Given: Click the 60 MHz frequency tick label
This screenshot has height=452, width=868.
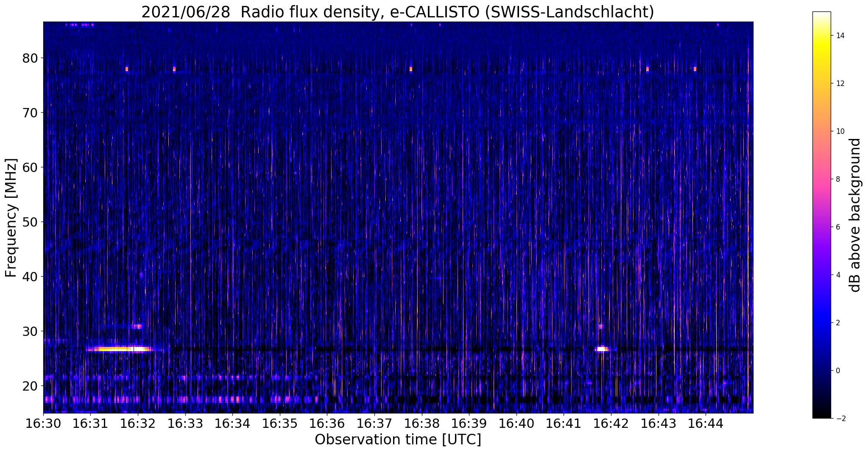Looking at the screenshot, I should click(x=30, y=167).
